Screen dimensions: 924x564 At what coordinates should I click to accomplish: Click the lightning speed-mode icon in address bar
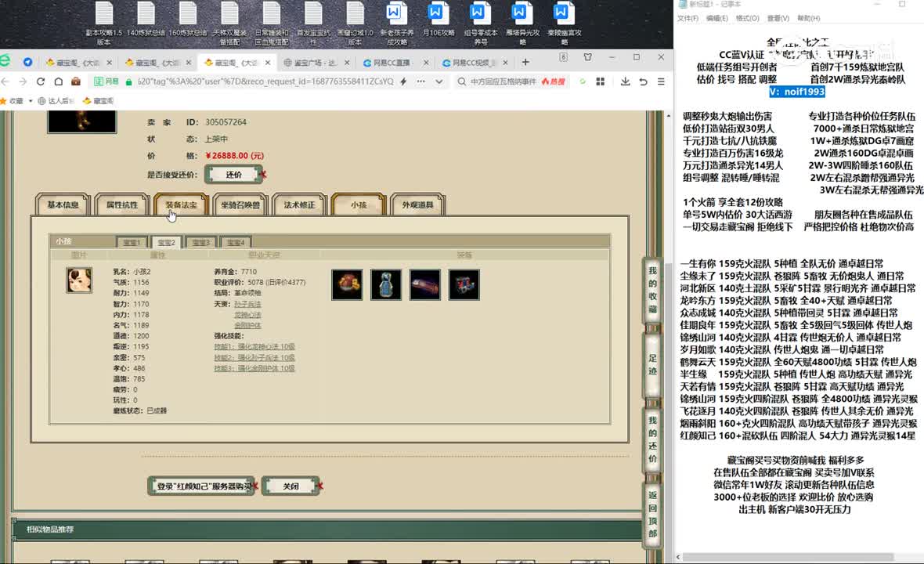tap(403, 81)
